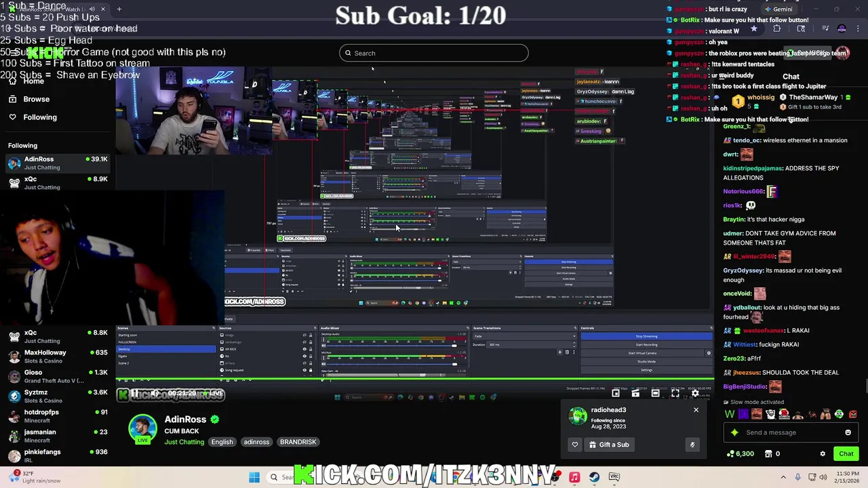
Task: Open Steam from the taskbar
Action: pyautogui.click(x=594, y=477)
